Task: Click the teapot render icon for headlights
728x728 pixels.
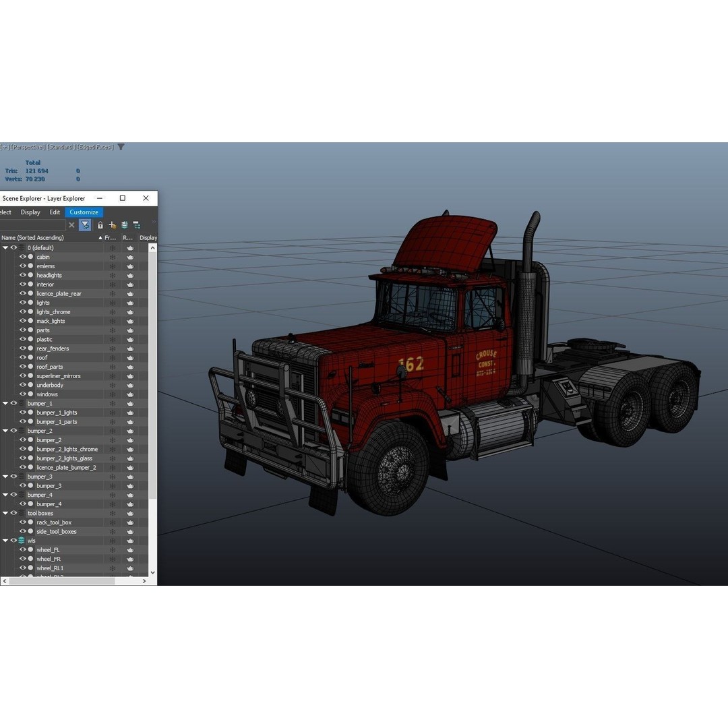Action: [130, 275]
